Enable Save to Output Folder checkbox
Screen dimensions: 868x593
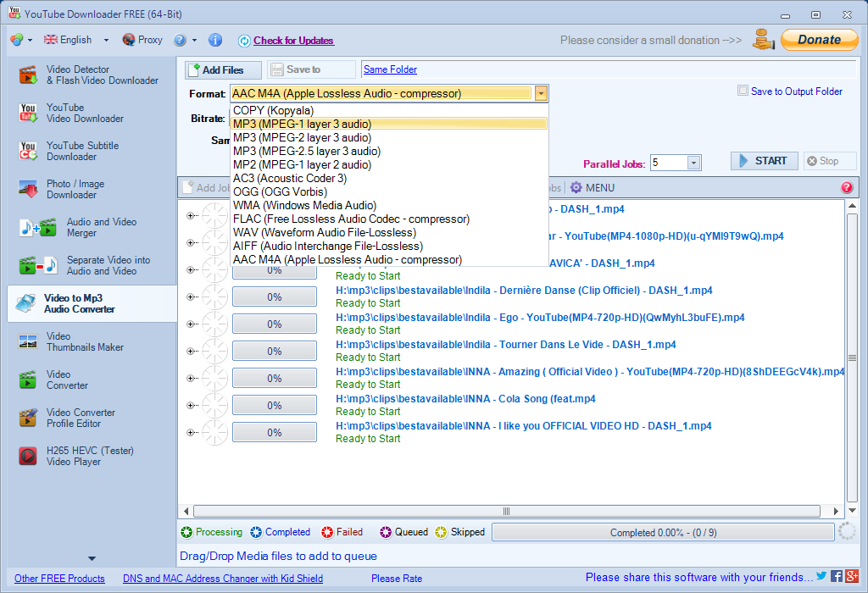[x=743, y=91]
